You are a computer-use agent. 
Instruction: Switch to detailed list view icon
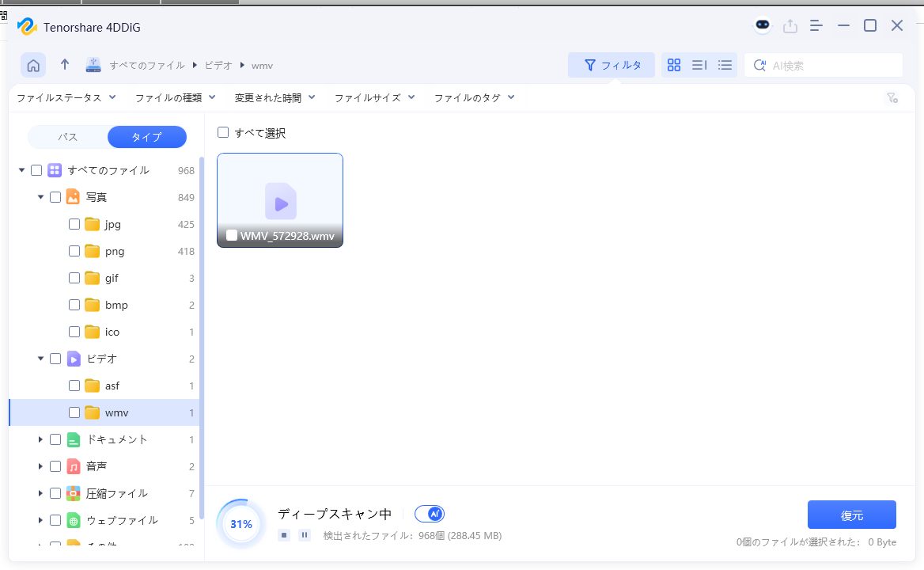pyautogui.click(x=725, y=65)
